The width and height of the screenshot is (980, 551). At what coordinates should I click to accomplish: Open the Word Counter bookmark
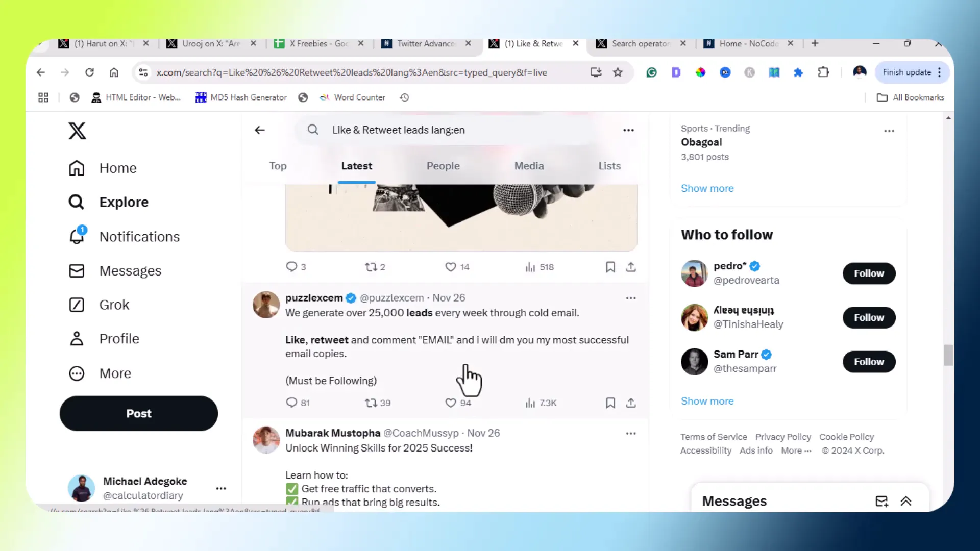[x=352, y=97]
